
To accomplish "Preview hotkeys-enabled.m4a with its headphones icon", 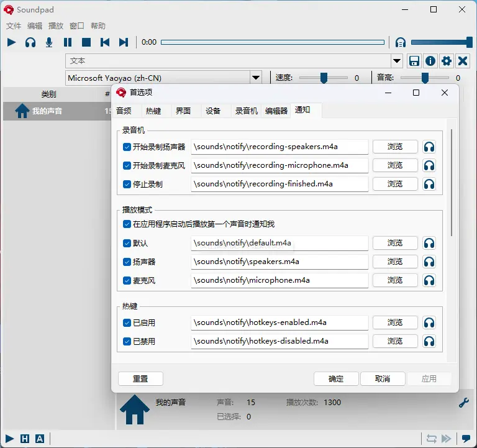I will point(429,322).
